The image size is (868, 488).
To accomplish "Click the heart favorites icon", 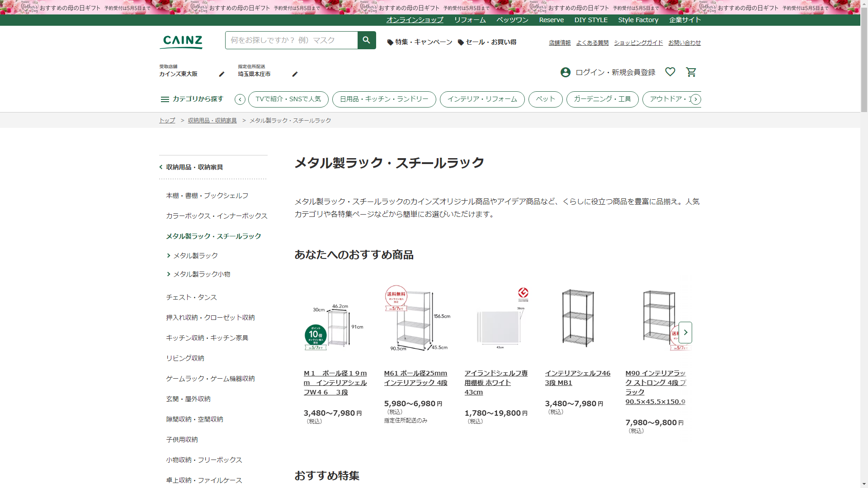I will [670, 72].
